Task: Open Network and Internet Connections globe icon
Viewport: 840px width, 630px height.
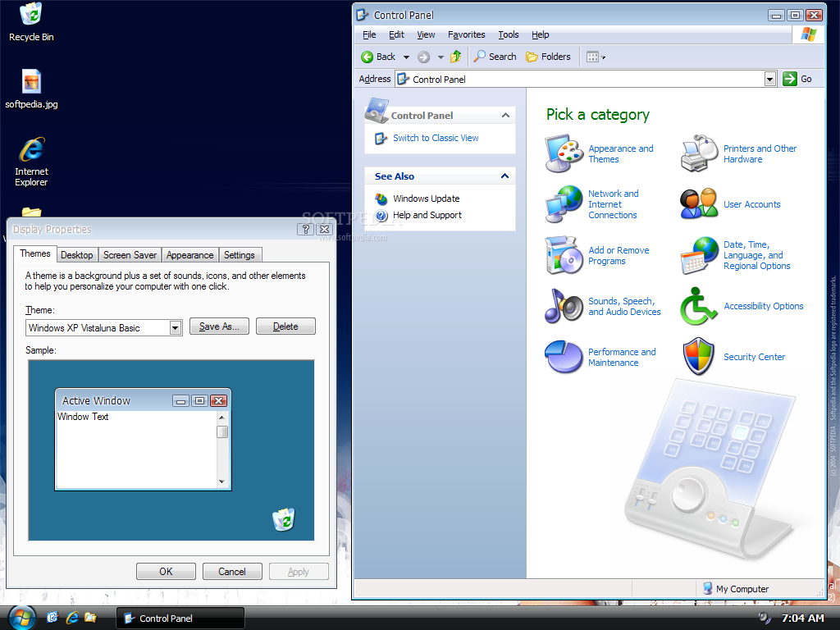Action: pos(564,204)
